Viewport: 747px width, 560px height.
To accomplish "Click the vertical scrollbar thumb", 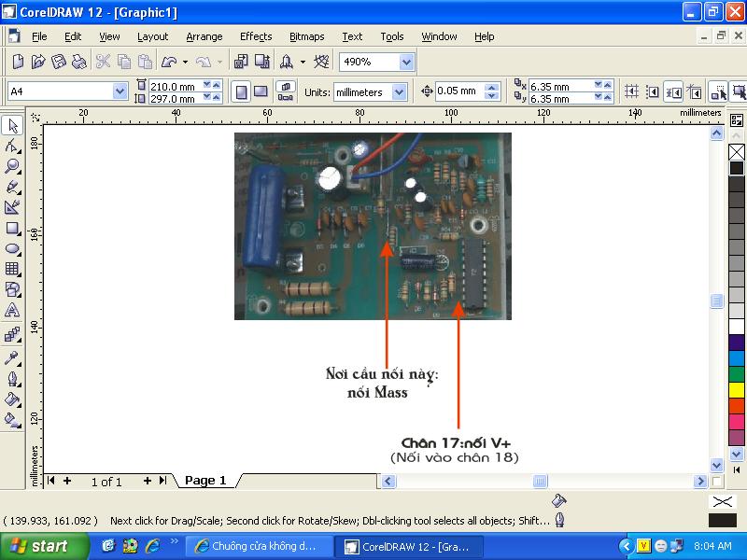I will 717,301.
